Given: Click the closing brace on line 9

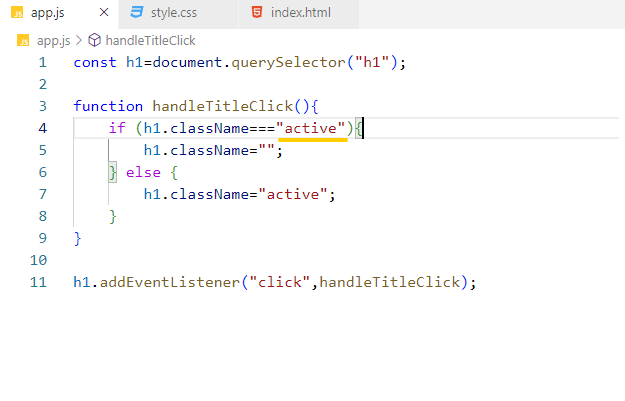Looking at the screenshot, I should click(x=77, y=239).
